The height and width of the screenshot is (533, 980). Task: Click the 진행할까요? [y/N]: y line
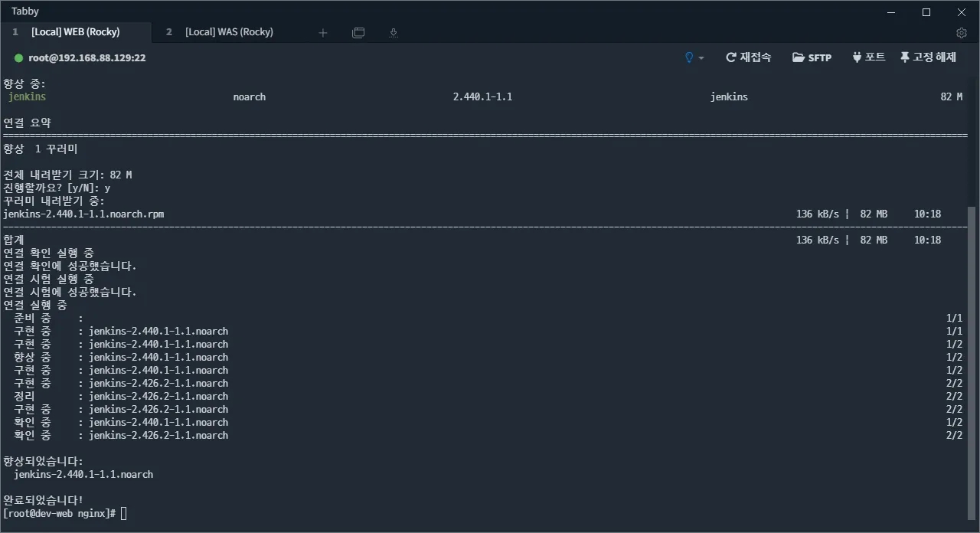[x=57, y=188]
